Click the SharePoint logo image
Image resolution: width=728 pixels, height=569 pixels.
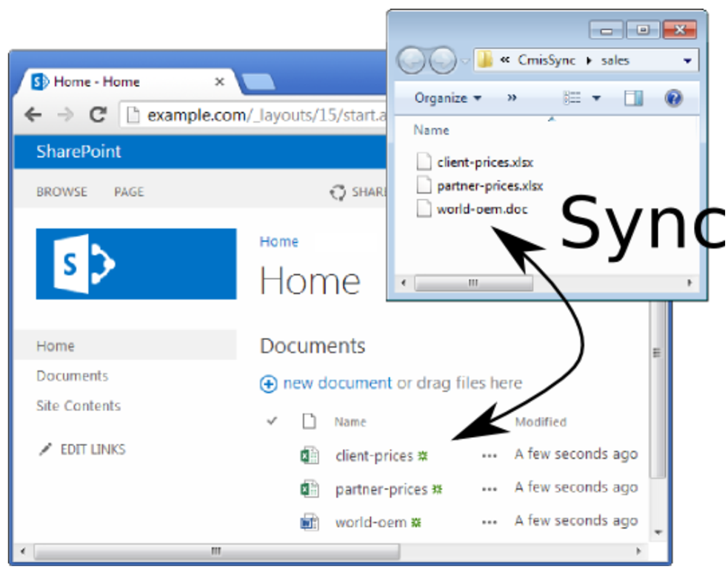[x=136, y=264]
